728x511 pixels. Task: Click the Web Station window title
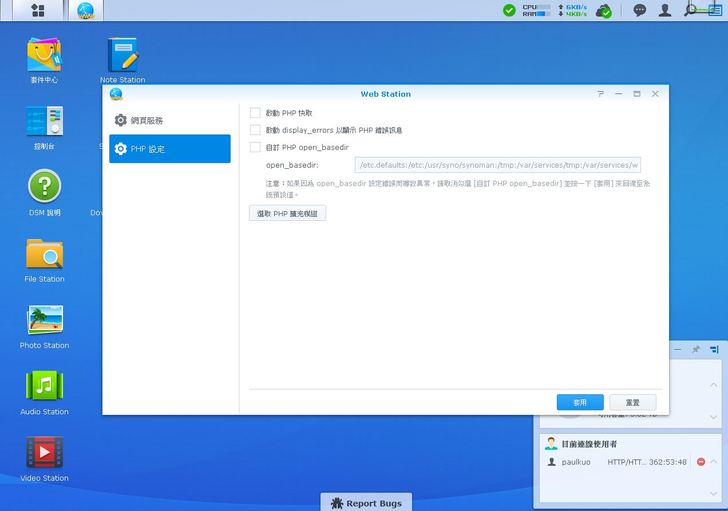[385, 94]
